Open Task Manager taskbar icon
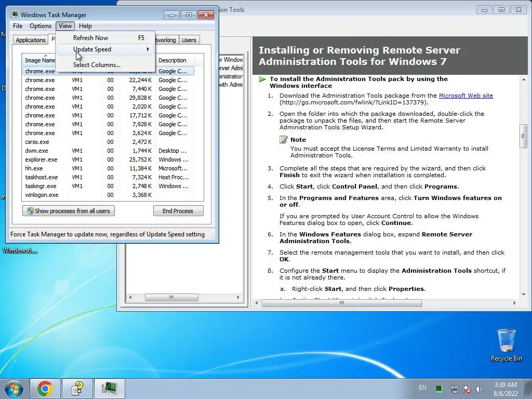The height and width of the screenshot is (399, 532). (110, 389)
